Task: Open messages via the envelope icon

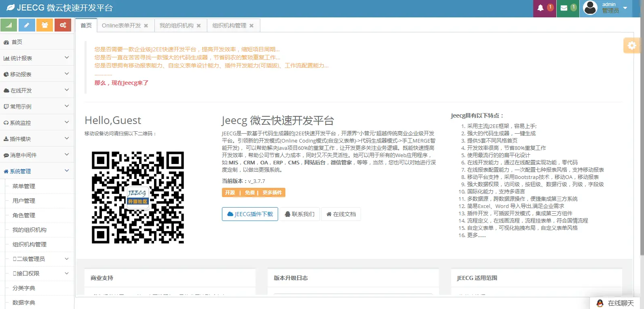Action: [x=564, y=8]
